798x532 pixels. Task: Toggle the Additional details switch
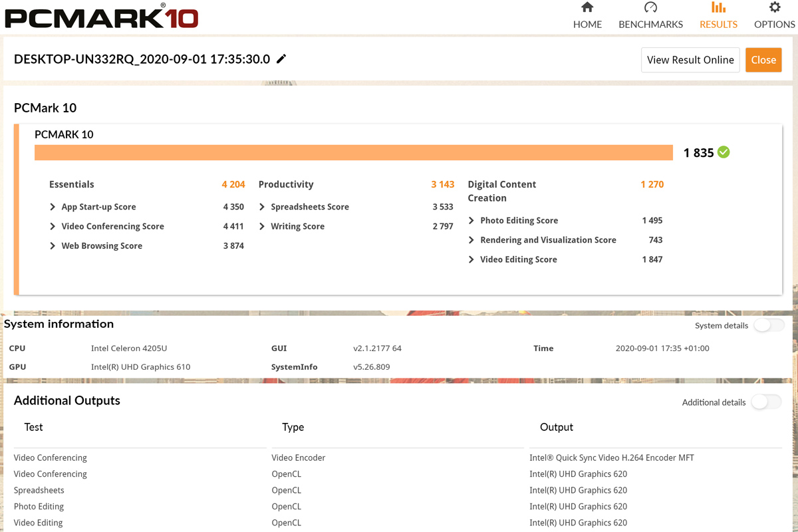(x=766, y=402)
